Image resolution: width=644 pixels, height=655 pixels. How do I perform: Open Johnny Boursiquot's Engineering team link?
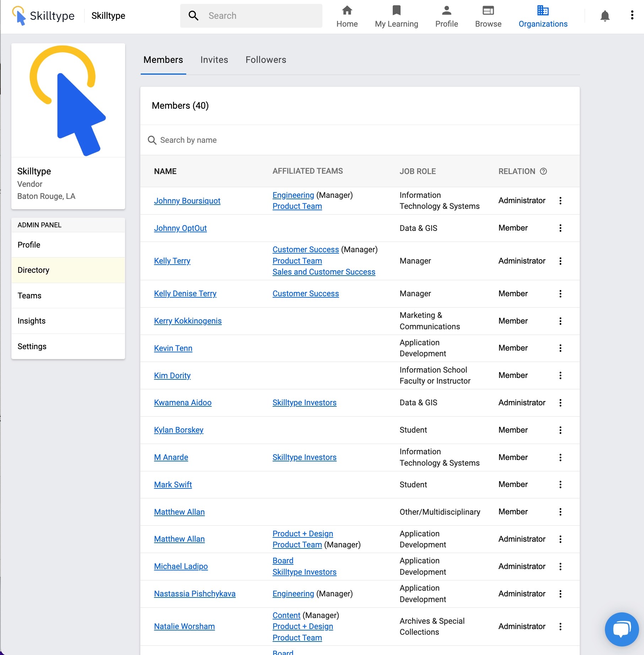pos(293,195)
